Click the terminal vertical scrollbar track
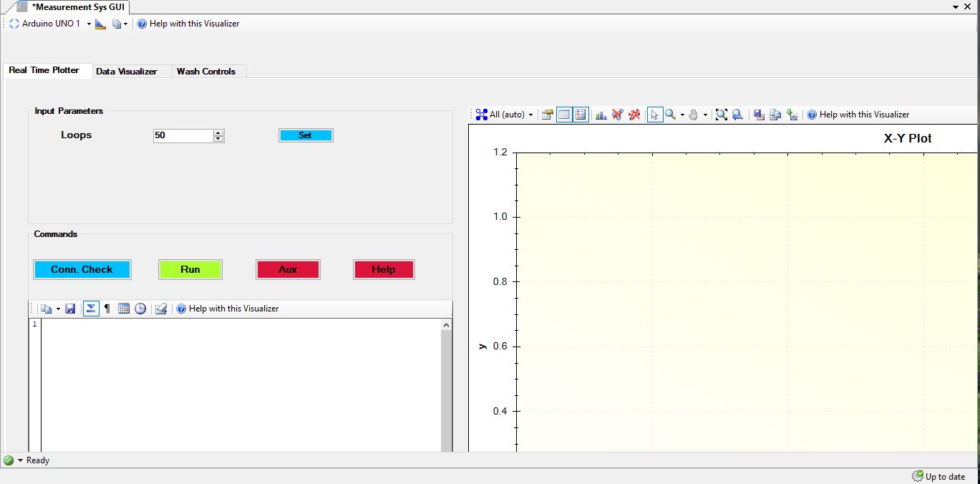 click(x=446, y=387)
